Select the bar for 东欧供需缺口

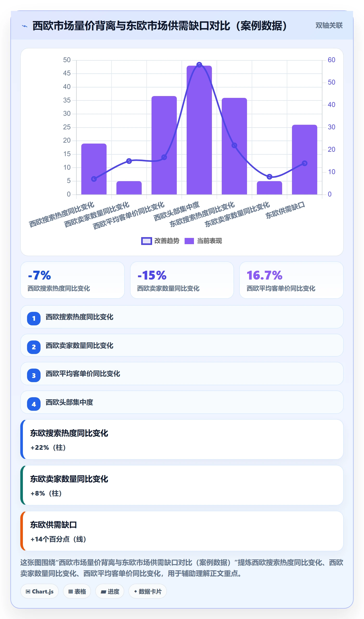(x=304, y=160)
